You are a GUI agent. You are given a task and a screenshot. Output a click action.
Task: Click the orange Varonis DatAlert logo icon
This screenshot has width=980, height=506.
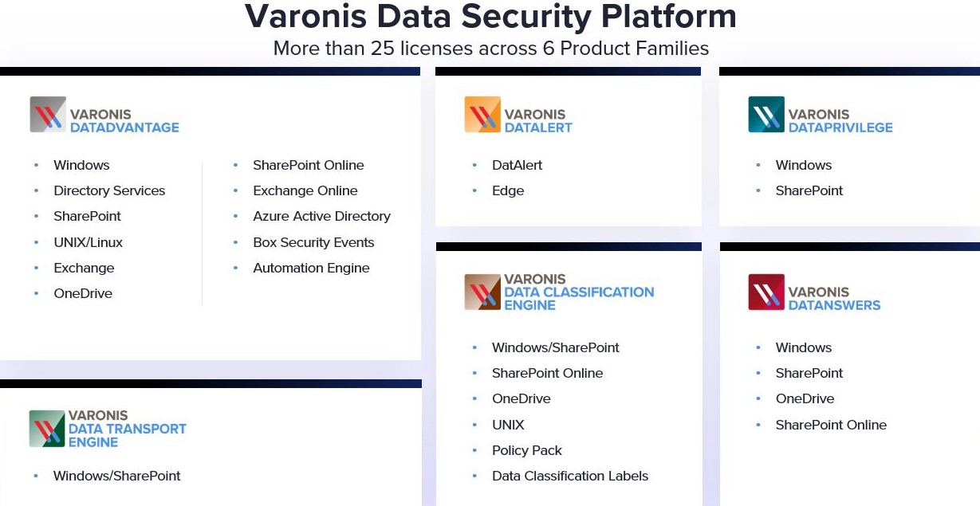pos(482,114)
